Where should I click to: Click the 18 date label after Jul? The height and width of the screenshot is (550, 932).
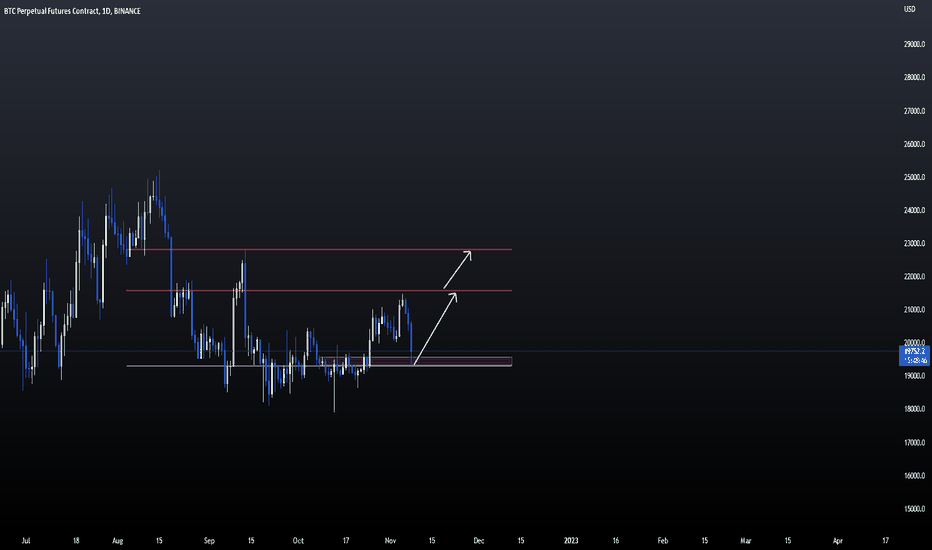click(x=76, y=540)
